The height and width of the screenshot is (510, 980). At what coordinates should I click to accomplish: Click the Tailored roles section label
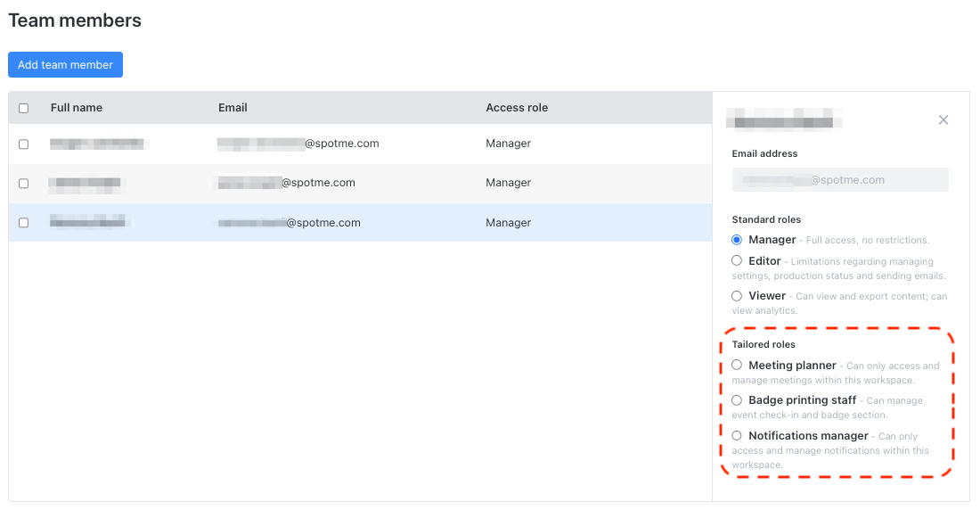tap(764, 345)
